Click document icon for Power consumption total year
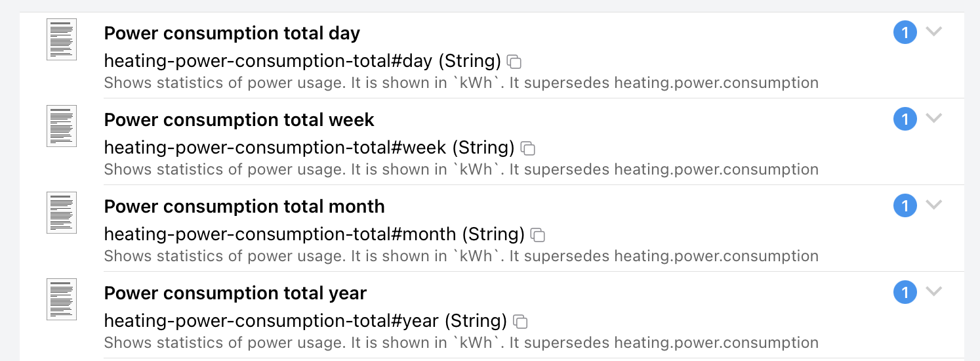 tap(62, 299)
